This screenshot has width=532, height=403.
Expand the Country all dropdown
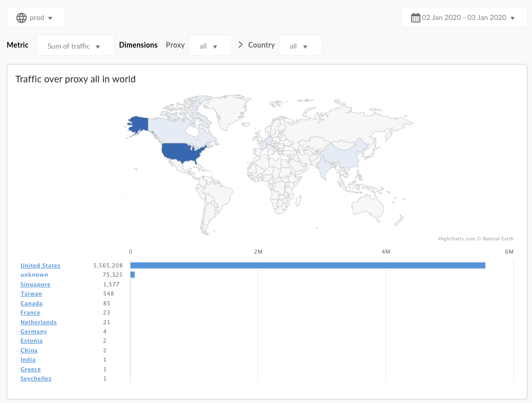click(300, 46)
